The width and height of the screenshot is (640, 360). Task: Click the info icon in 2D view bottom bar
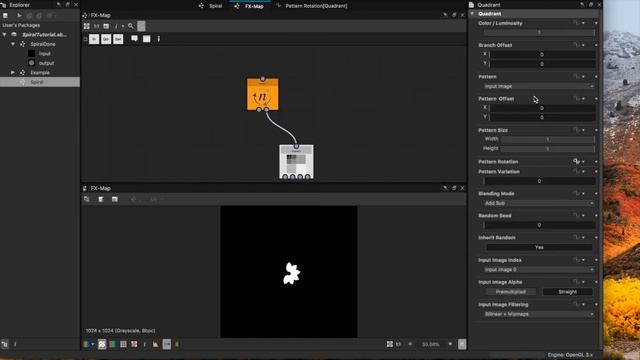tap(144, 344)
